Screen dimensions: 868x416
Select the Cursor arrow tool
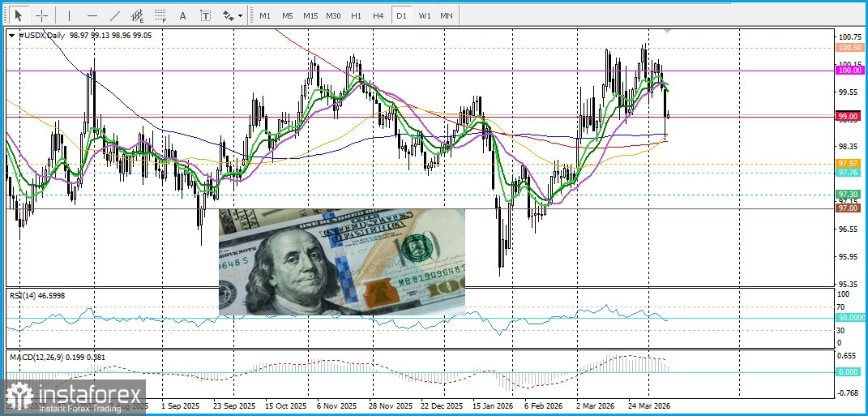[19, 15]
